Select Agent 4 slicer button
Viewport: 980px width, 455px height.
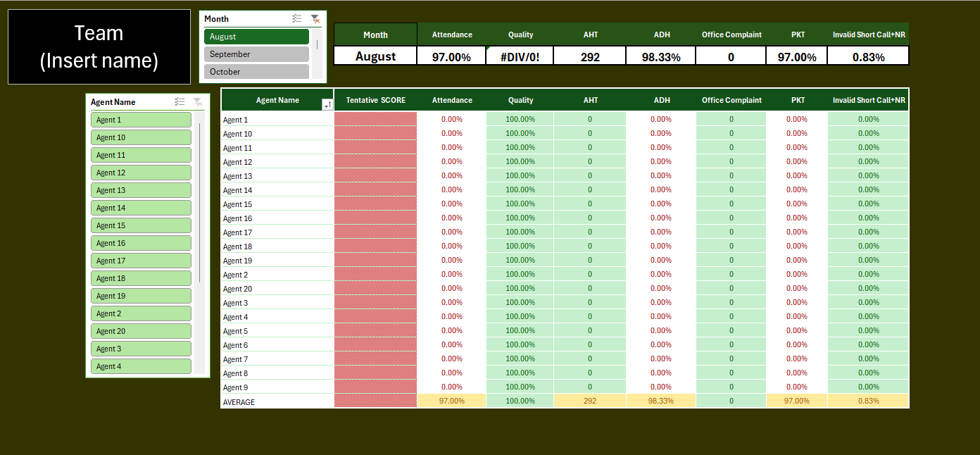coord(141,366)
